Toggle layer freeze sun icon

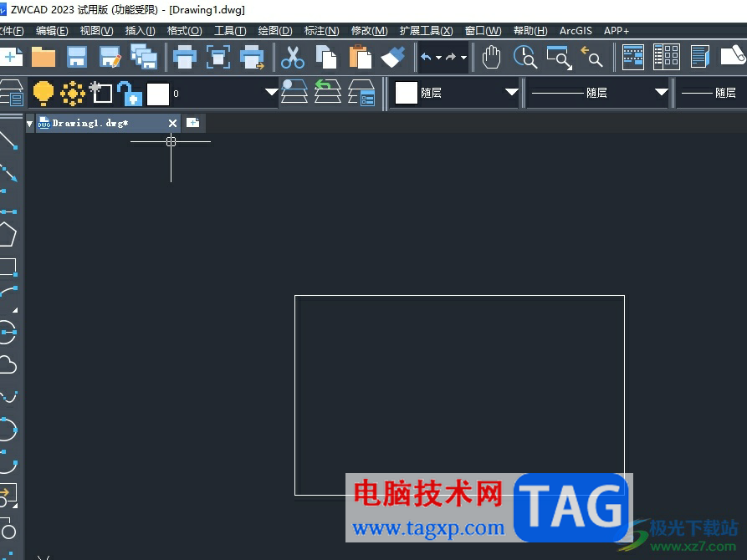(73, 93)
